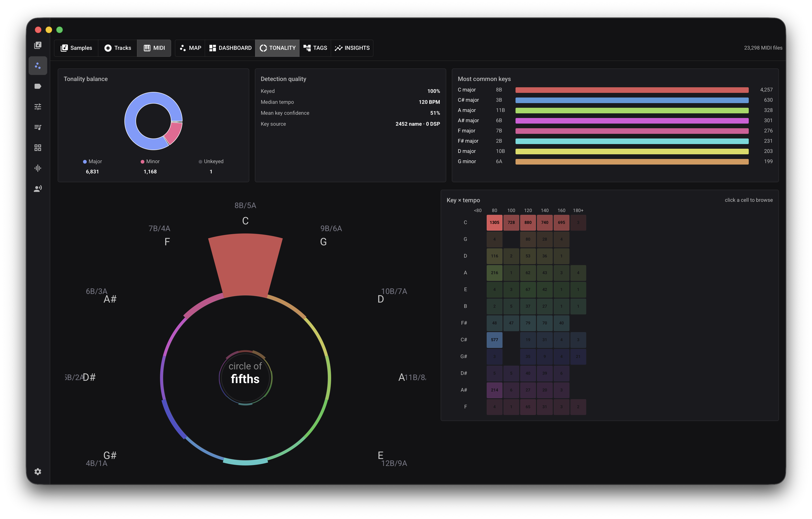This screenshot has width=812, height=519.
Task: Open settings gear in sidebar
Action: coord(38,472)
